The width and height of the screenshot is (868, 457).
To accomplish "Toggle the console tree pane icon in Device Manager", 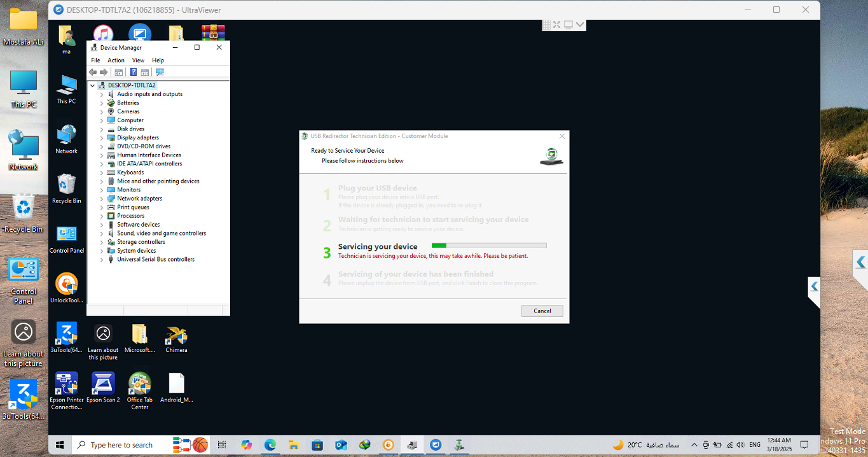I will 118,72.
